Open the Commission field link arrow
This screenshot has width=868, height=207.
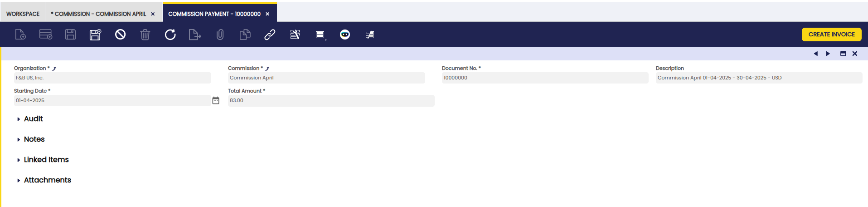[x=267, y=69]
